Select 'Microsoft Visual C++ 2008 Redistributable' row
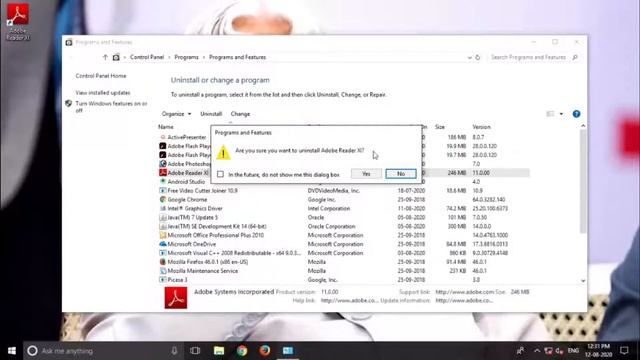This screenshot has width=640, height=360. tap(344, 253)
